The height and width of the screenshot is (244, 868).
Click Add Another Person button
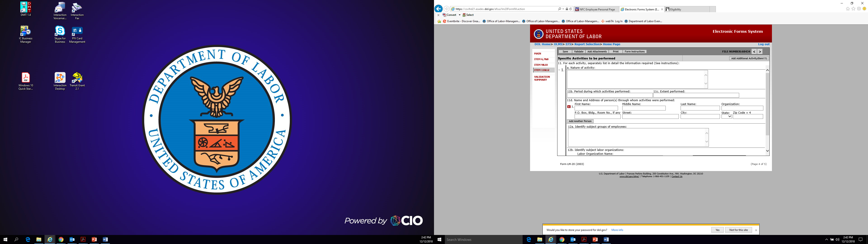(x=580, y=121)
